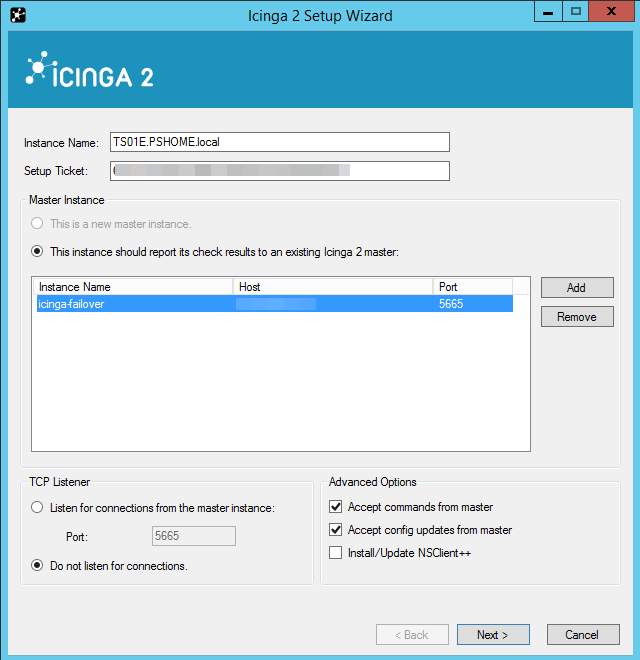Click the Icinga 2 logo banner
Screen dimensions: 640x660
point(90,73)
